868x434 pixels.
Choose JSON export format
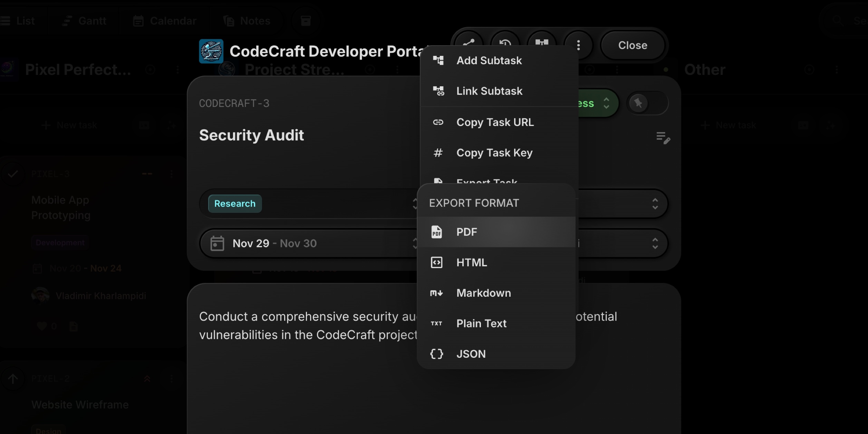(471, 354)
